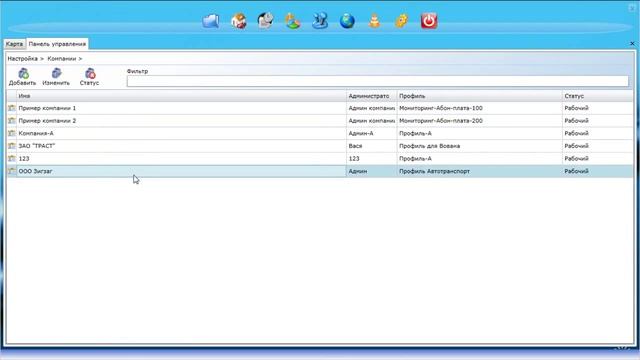Click profile cell Профиль Автотранспорт
Image resolution: width=640 pixels, height=360 pixels.
pos(434,171)
